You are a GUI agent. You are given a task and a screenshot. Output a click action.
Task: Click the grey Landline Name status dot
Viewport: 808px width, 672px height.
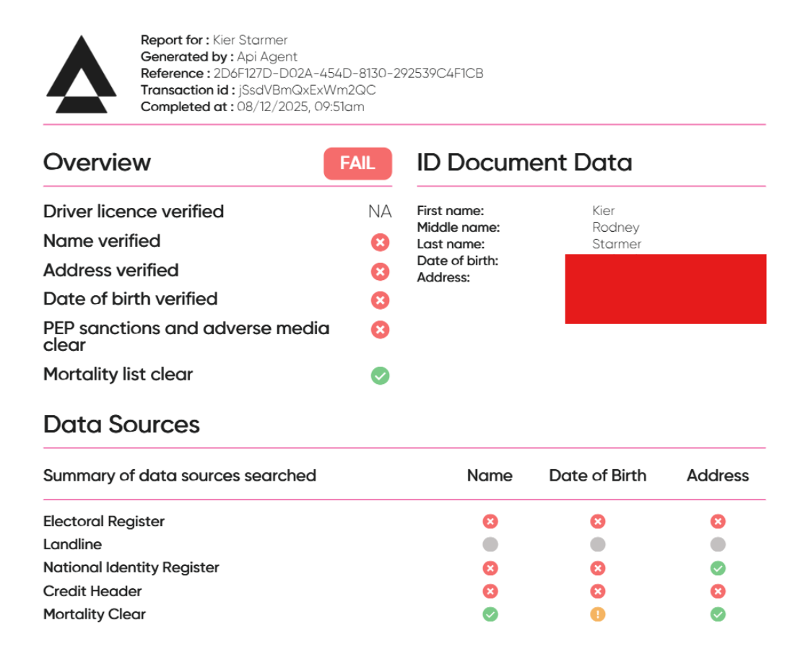(490, 544)
